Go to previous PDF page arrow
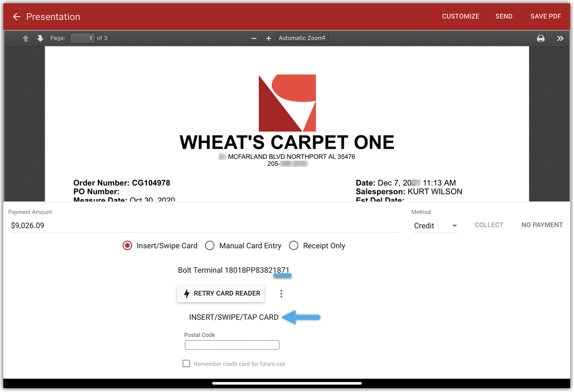 coord(26,38)
